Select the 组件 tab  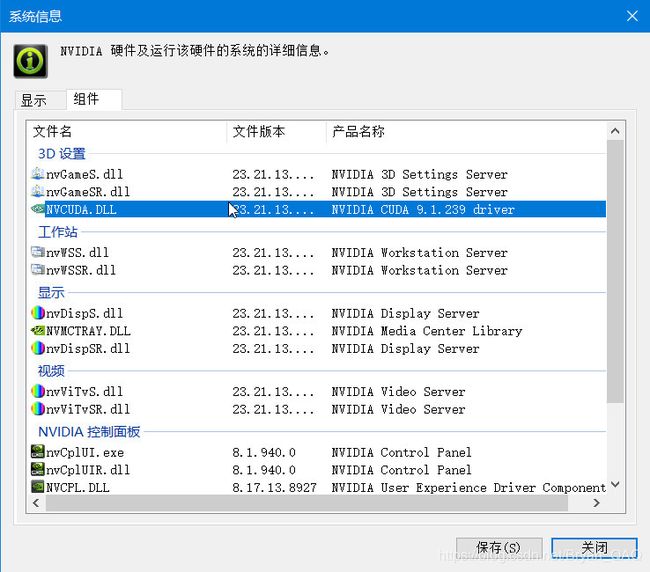coord(94,99)
